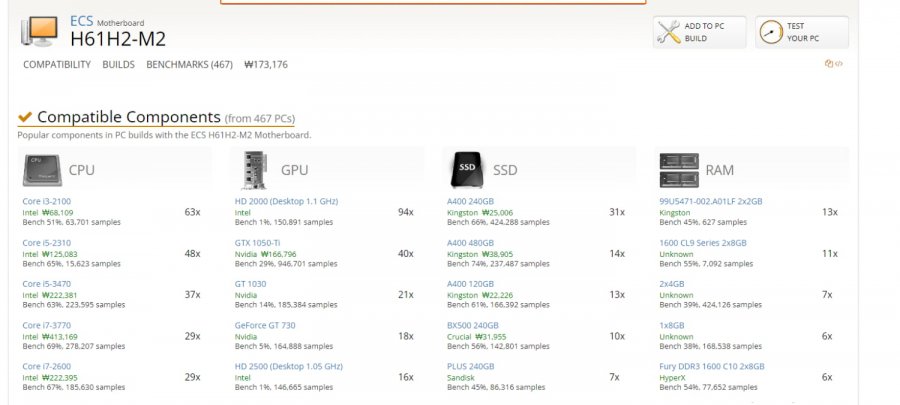The image size is (900, 405).
Task: Open the A400 120GB SSD link
Action: tap(470, 284)
